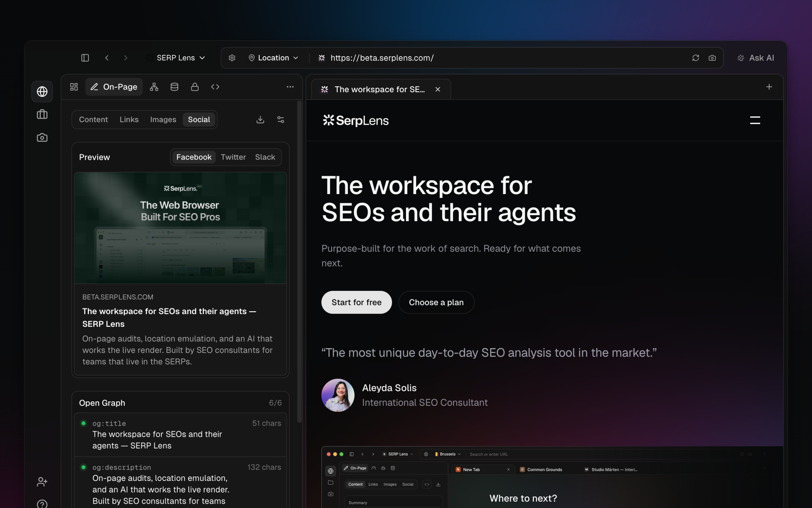812x508 pixels.
Task: Open the database storage icon
Action: (x=174, y=87)
